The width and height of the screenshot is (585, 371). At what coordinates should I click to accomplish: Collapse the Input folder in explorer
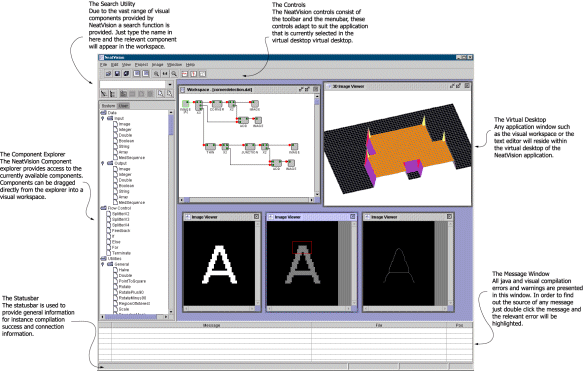(x=103, y=118)
